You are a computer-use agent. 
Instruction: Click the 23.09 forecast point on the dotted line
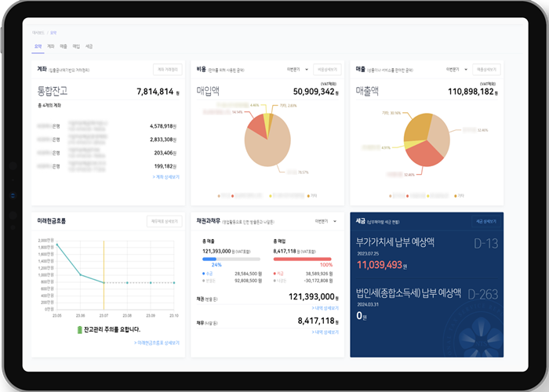(x=151, y=283)
